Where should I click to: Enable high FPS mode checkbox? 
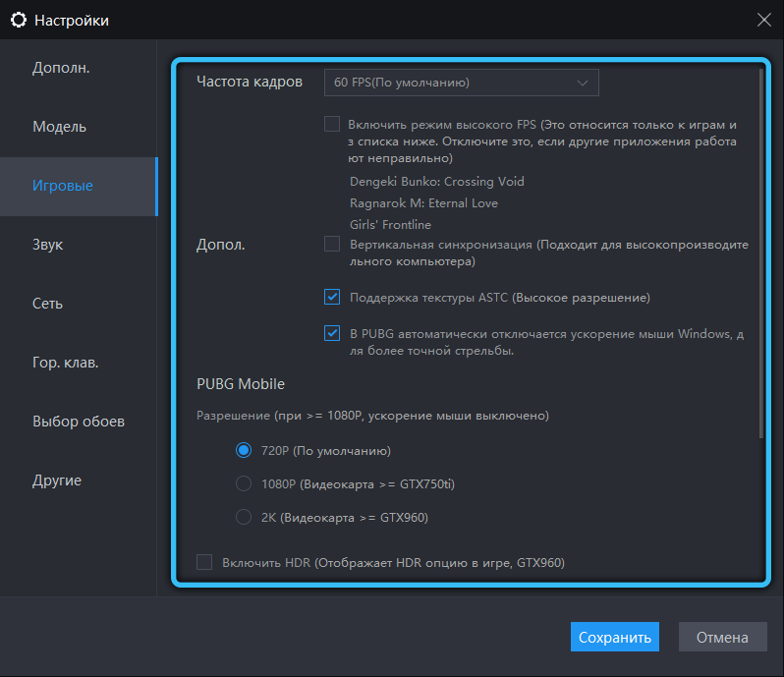coord(332,125)
